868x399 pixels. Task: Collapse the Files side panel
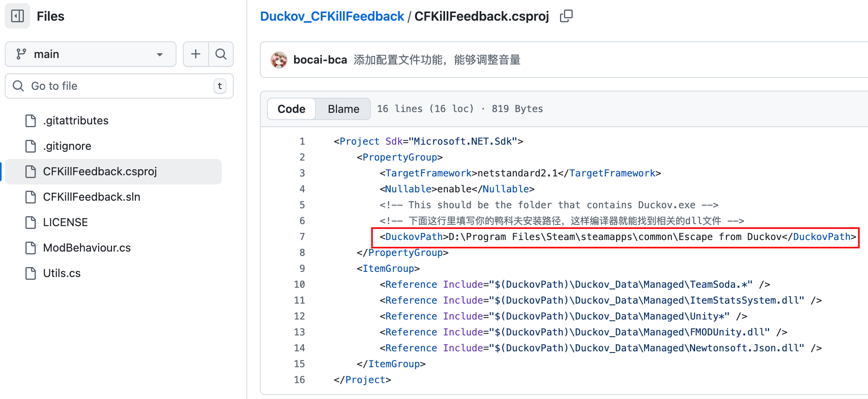coord(17,16)
